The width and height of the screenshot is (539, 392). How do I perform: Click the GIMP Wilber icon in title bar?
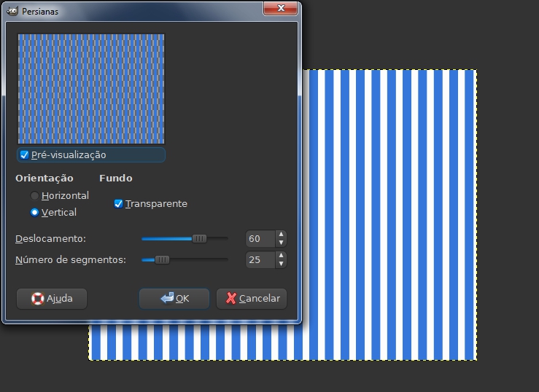coord(12,11)
